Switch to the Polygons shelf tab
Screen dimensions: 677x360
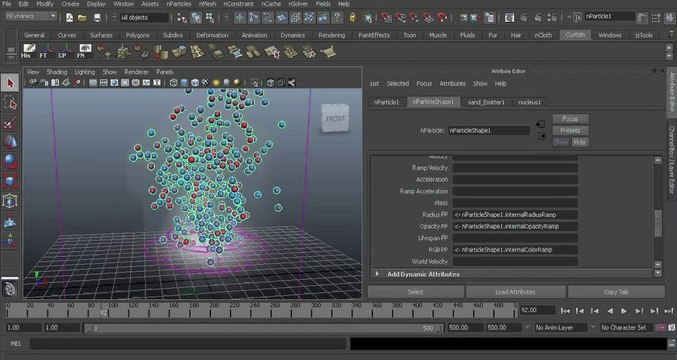pyautogui.click(x=137, y=35)
